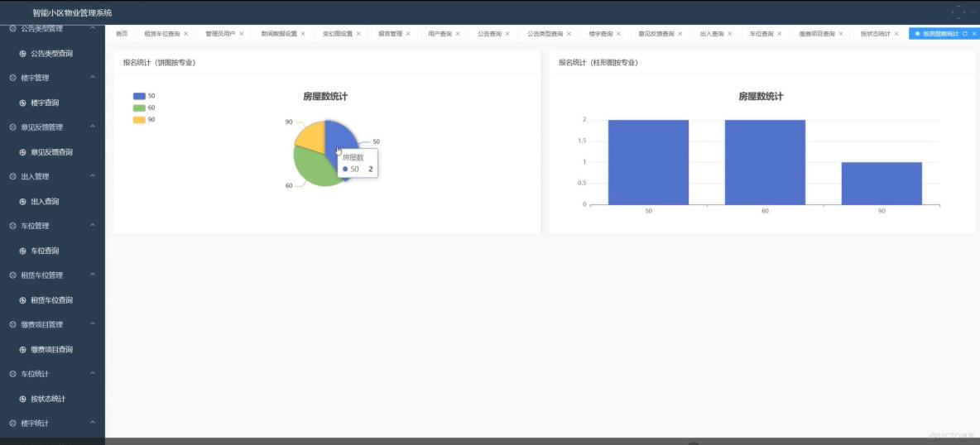Click the icon beside 缴费项目查询 in sidebar
Screen dimensions: 980x445
(x=23, y=349)
